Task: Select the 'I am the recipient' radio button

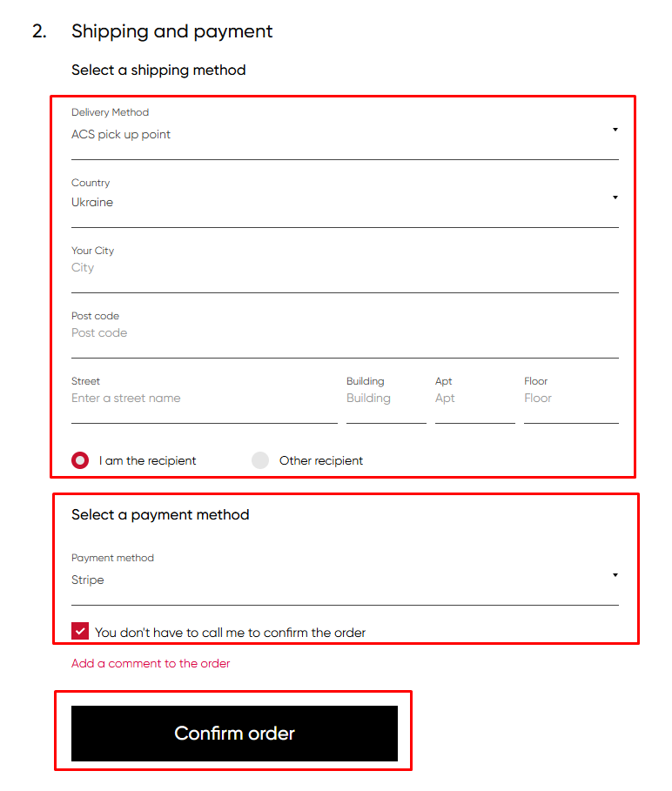Action: click(x=81, y=460)
